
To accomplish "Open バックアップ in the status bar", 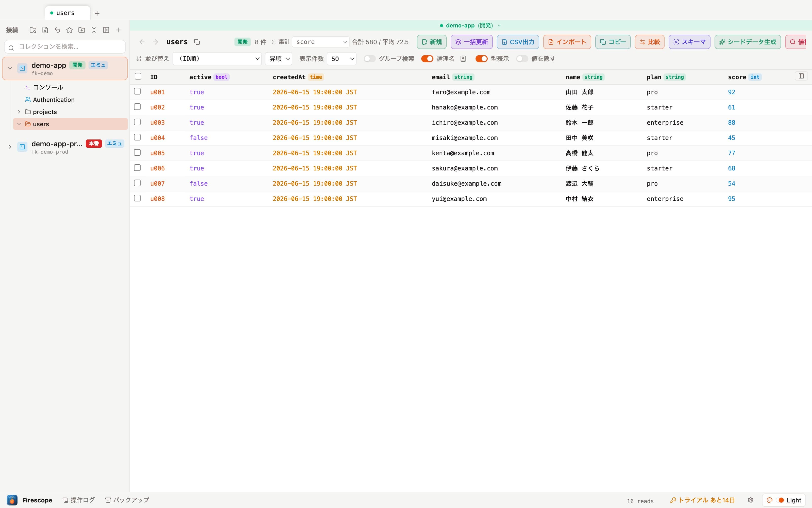I will 127,500.
